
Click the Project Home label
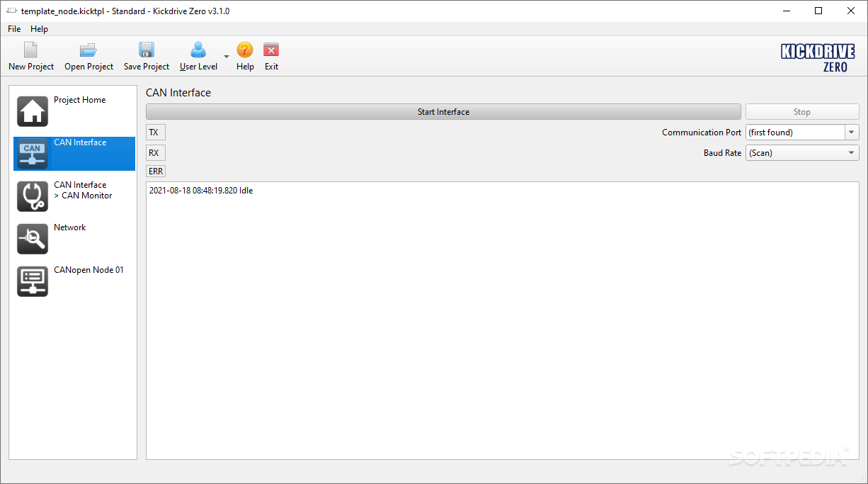pyautogui.click(x=80, y=100)
